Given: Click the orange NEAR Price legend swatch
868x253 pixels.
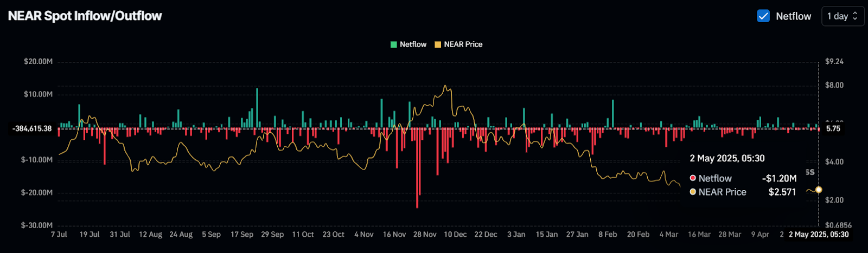Looking at the screenshot, I should coord(438,44).
